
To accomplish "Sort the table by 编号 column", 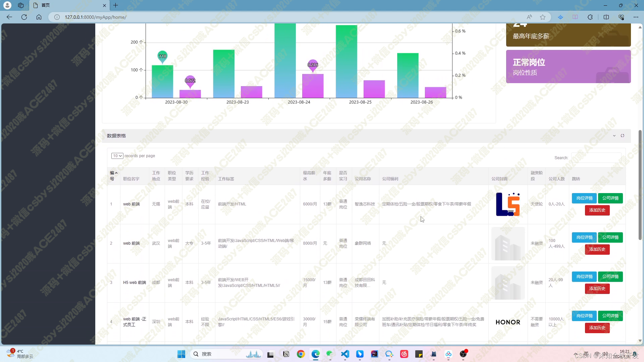I will click(114, 176).
